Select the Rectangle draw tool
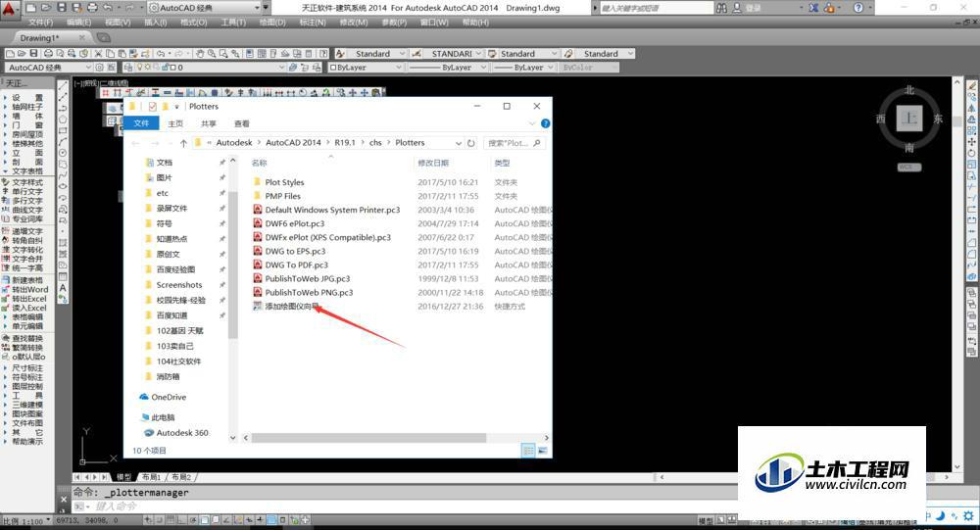This screenshot has width=980, height=530. coord(63,130)
